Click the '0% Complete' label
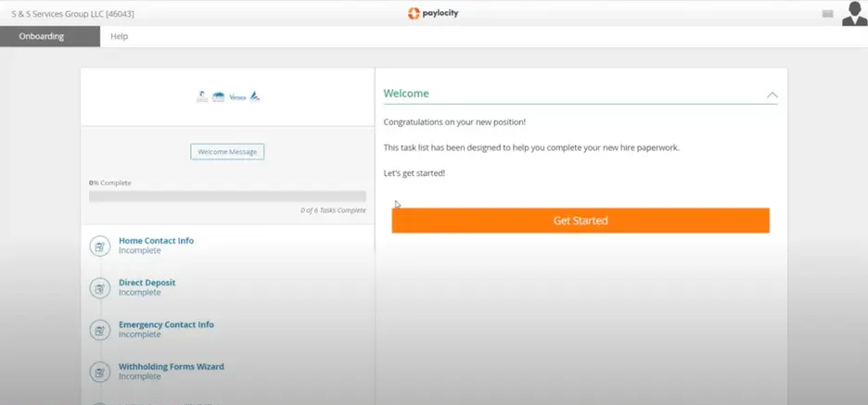 coord(110,183)
